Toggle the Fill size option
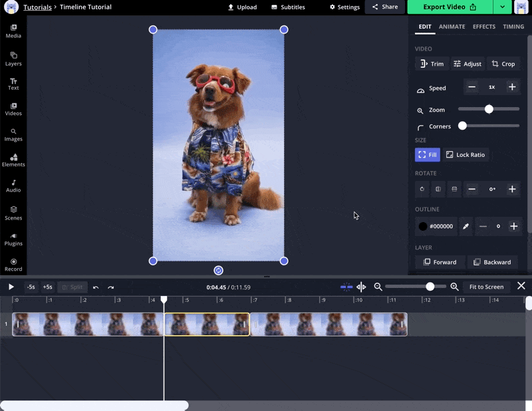The image size is (532, 411). click(x=428, y=155)
